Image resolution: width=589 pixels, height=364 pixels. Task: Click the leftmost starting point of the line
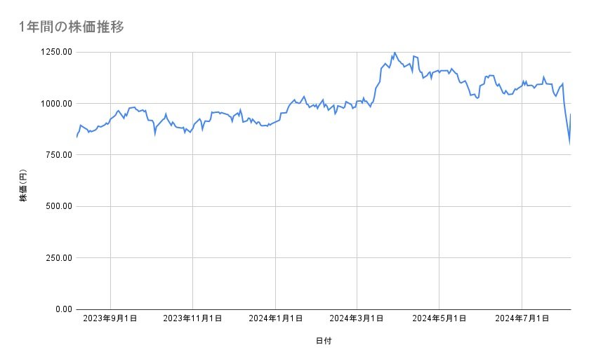pyautogui.click(x=77, y=137)
